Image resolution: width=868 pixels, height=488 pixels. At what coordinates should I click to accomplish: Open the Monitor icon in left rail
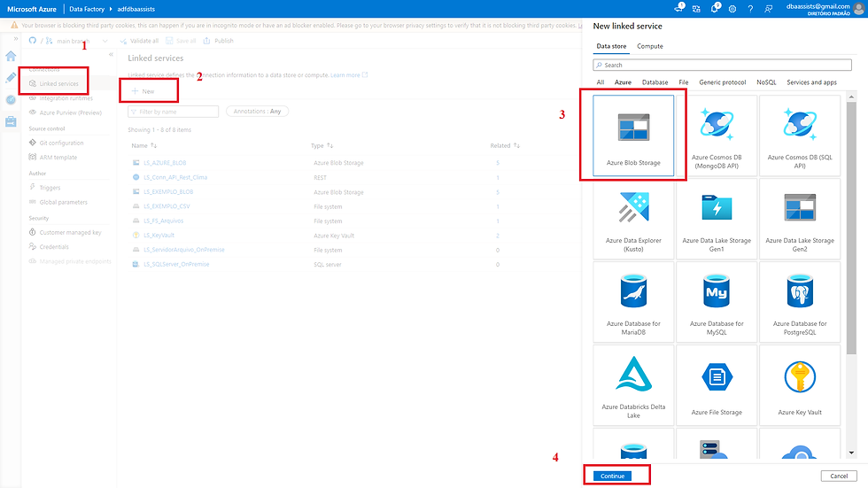(x=11, y=100)
